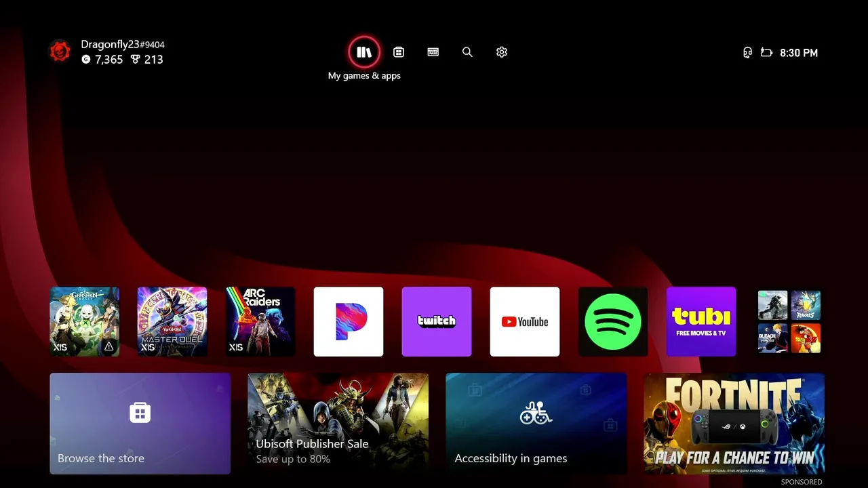Open the Settings gear icon

502,52
